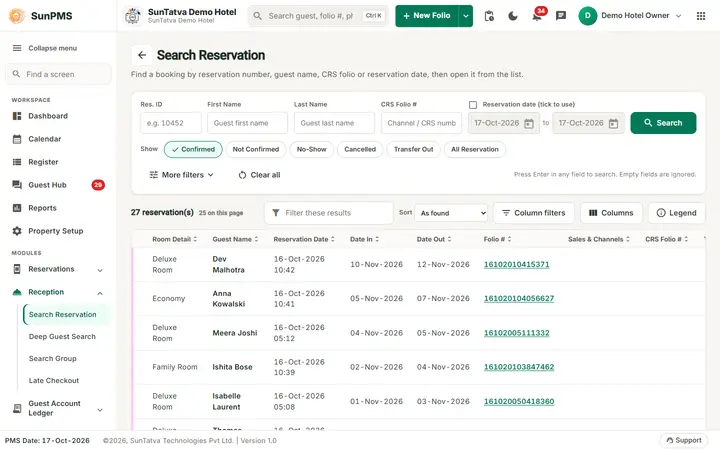Click the Guest Hub 29 badge
Screen dimensions: 720x450
[x=98, y=185]
